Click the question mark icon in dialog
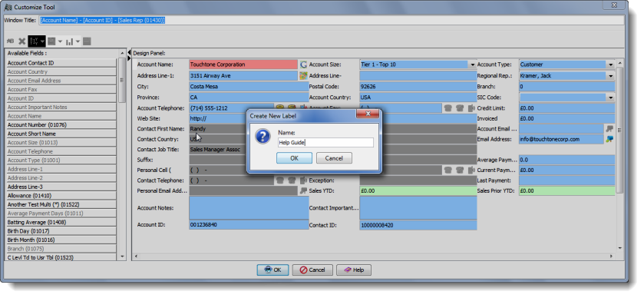 pyautogui.click(x=263, y=136)
